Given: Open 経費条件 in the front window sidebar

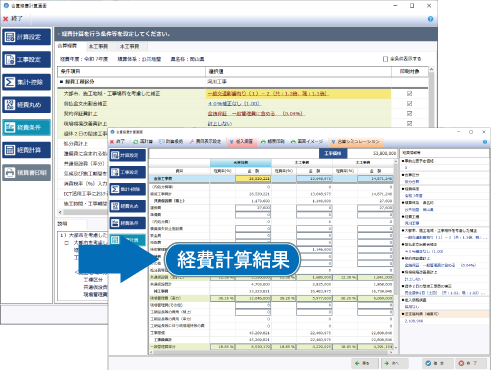Looking at the screenshot, I should tap(128, 223).
